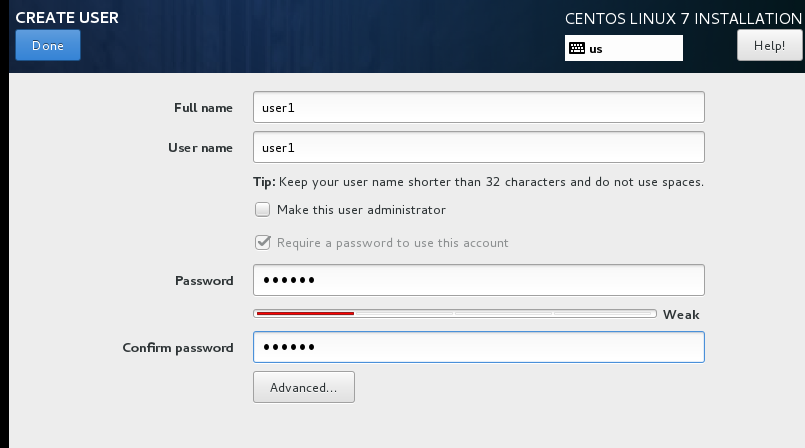Click into the Password field
Viewport: 805px width, 448px height.
(x=478, y=280)
